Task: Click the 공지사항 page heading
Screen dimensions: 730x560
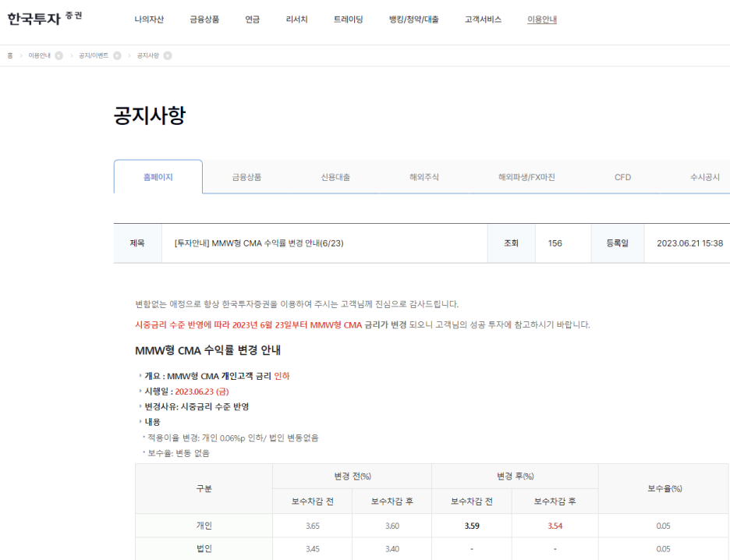Action: pyautogui.click(x=150, y=115)
